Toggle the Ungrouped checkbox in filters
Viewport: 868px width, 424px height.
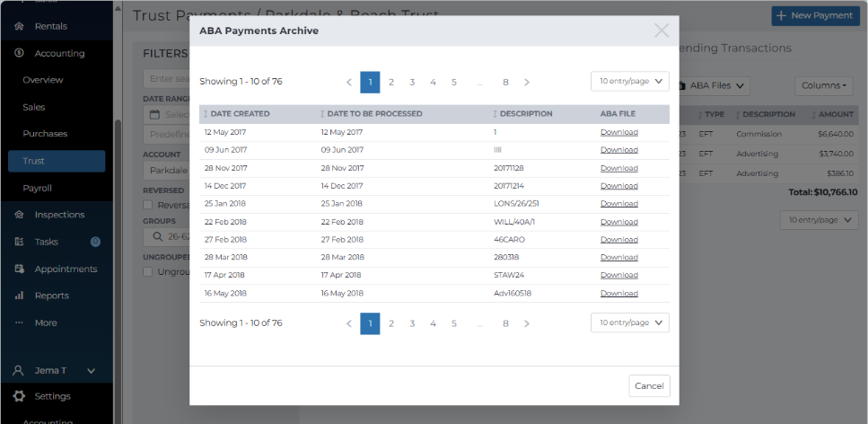(x=148, y=271)
